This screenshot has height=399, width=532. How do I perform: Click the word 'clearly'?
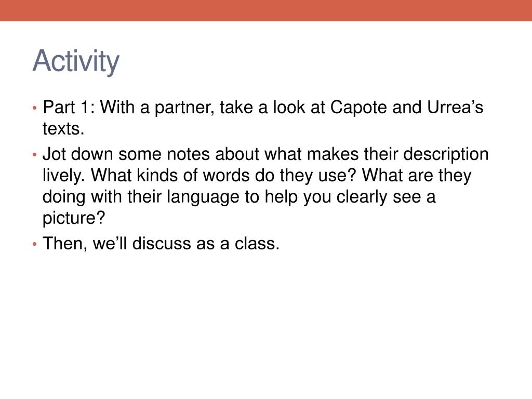(362, 198)
